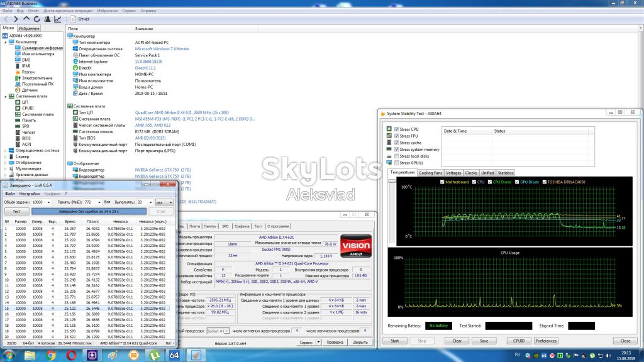Collapse the Системная плата tree node
Image resolution: width=644 pixels, height=362 pixels.
click(x=6, y=96)
